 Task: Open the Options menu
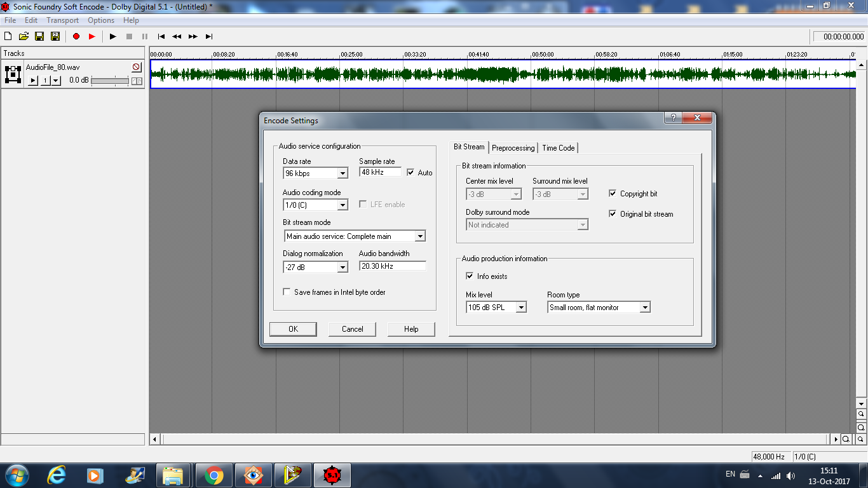point(101,20)
